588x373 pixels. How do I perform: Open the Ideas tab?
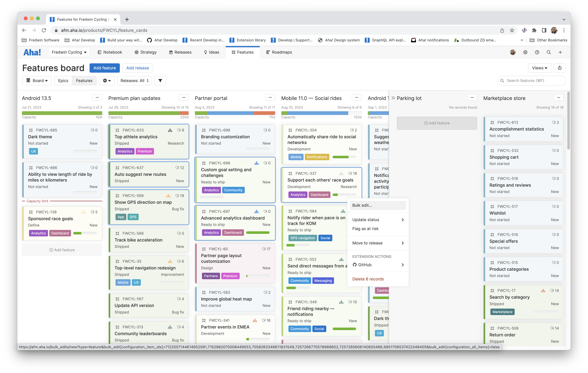[211, 52]
